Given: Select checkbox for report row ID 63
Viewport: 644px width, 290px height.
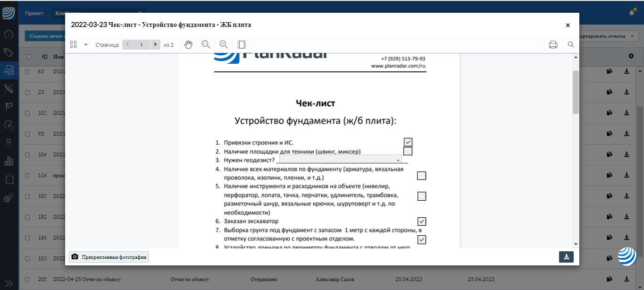Looking at the screenshot, I should click(x=27, y=72).
